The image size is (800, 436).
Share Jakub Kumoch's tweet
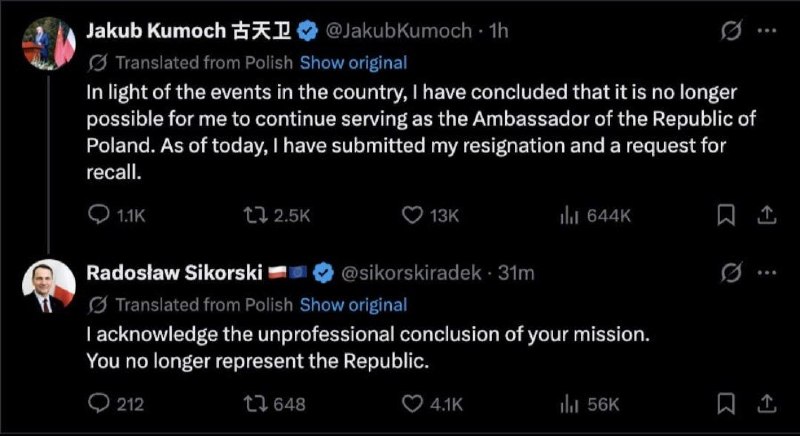click(766, 215)
